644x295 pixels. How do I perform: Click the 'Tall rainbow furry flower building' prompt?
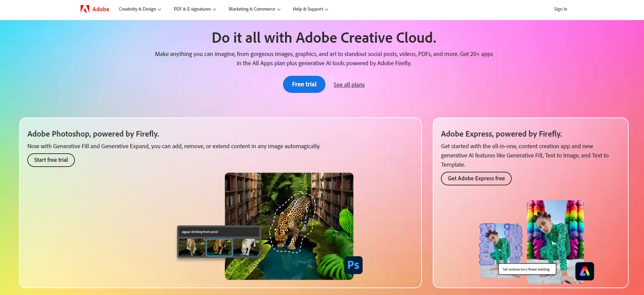tap(526, 269)
